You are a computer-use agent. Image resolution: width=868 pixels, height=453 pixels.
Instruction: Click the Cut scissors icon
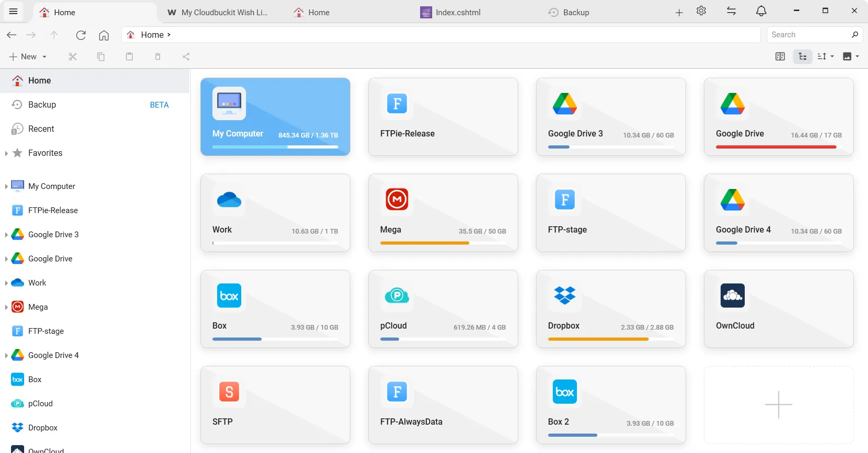point(73,57)
